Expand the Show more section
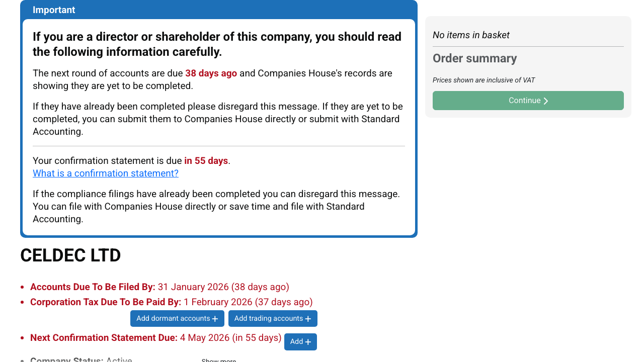The width and height of the screenshot is (644, 362). point(218,360)
